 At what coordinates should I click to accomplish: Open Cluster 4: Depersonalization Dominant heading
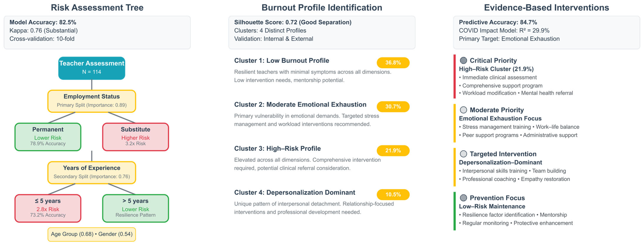295,192
